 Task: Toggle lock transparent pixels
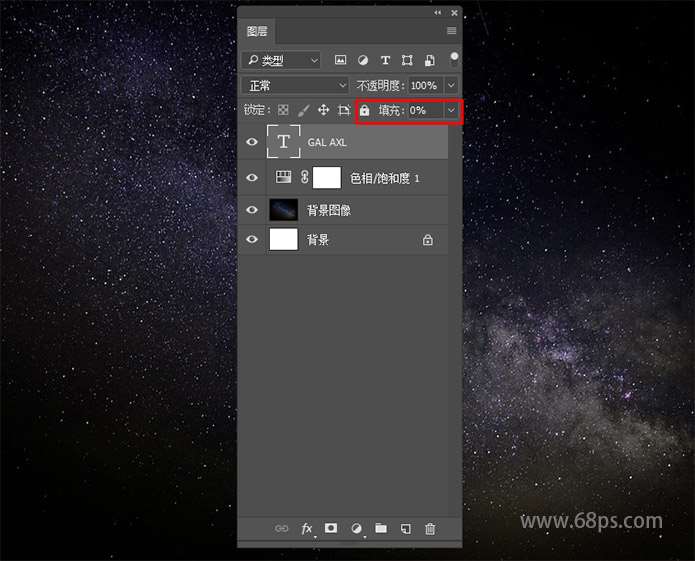(283, 110)
